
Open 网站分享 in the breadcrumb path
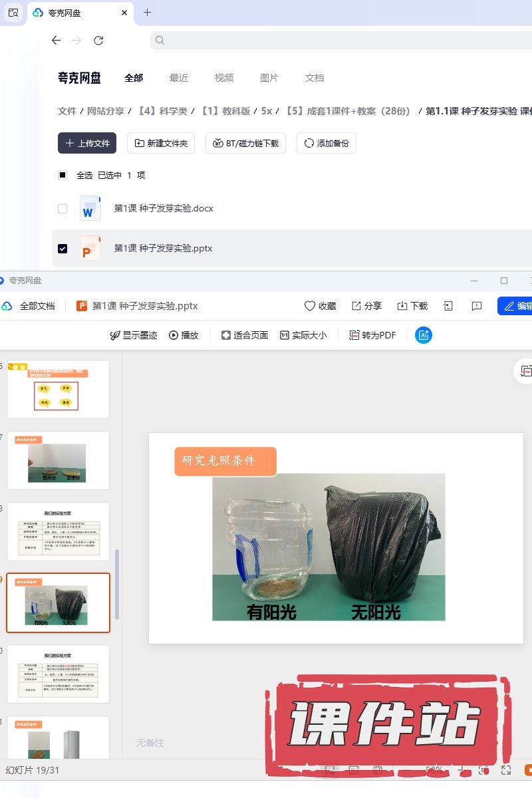coord(106,111)
